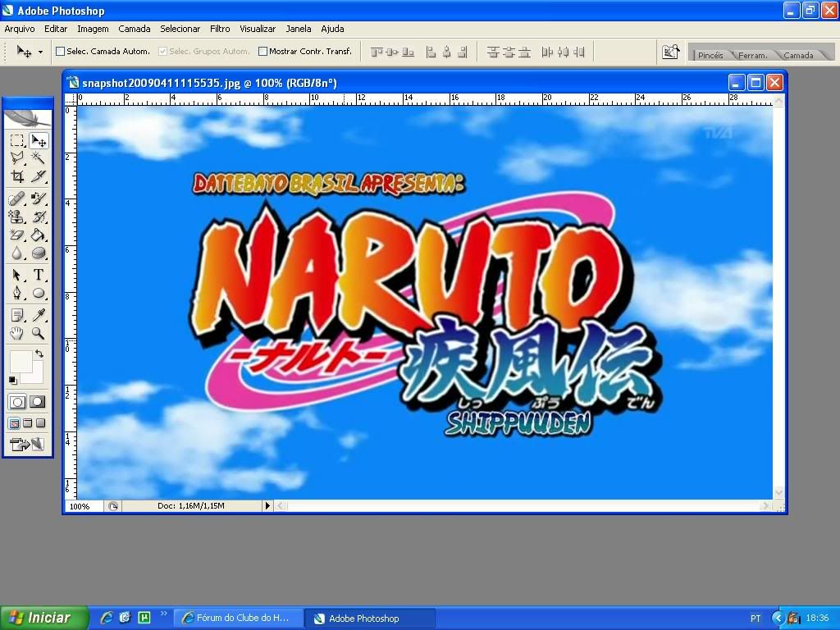Click the 100% zoom level field
This screenshot has height=630, width=840.
(x=80, y=506)
